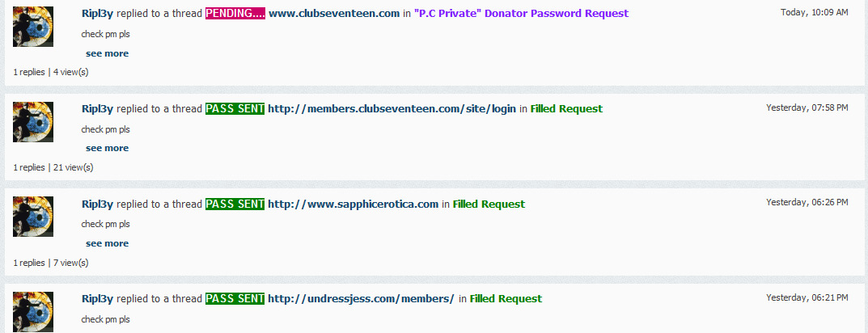868x333 pixels.
Task: Click Ripl3y username in the sapphicerotica entry
Action: [97, 204]
